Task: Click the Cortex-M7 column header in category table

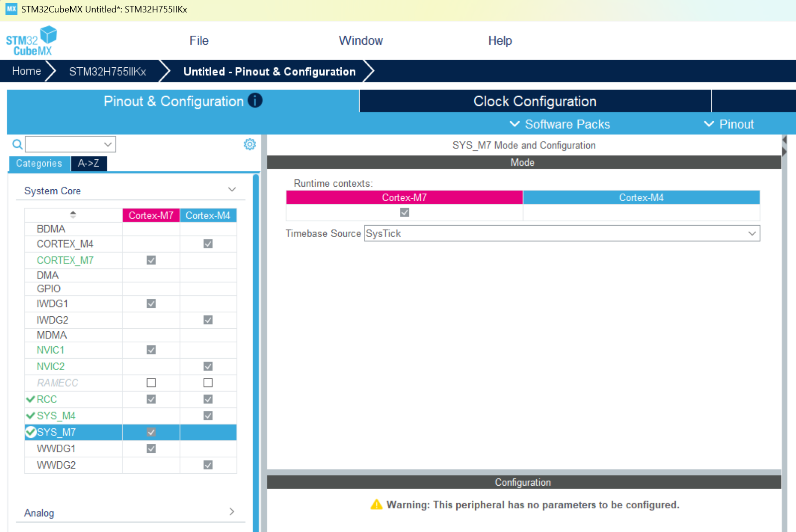Action: click(x=151, y=215)
